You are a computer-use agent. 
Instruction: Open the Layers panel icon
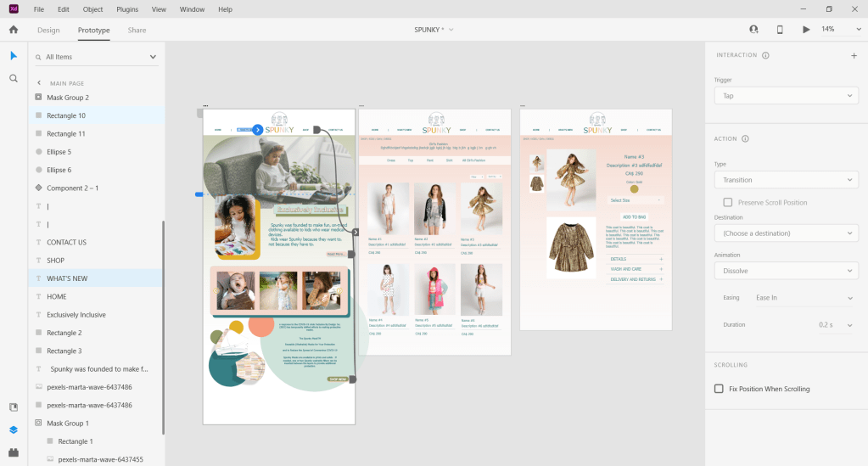(x=14, y=430)
